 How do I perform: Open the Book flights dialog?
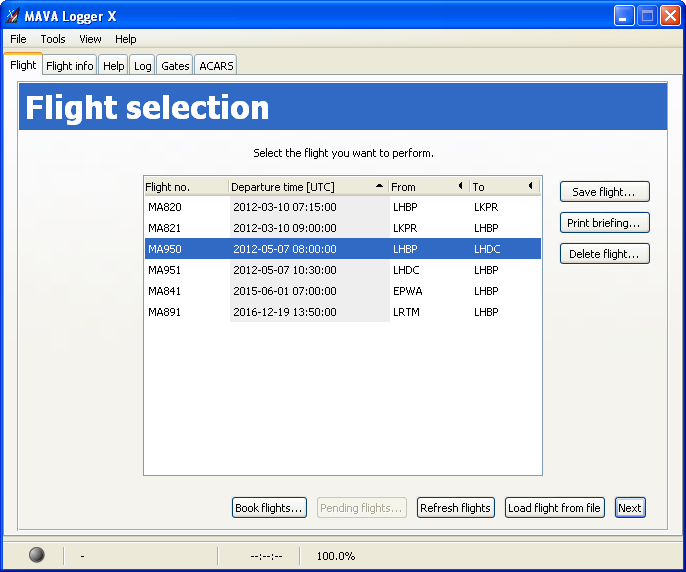point(269,508)
